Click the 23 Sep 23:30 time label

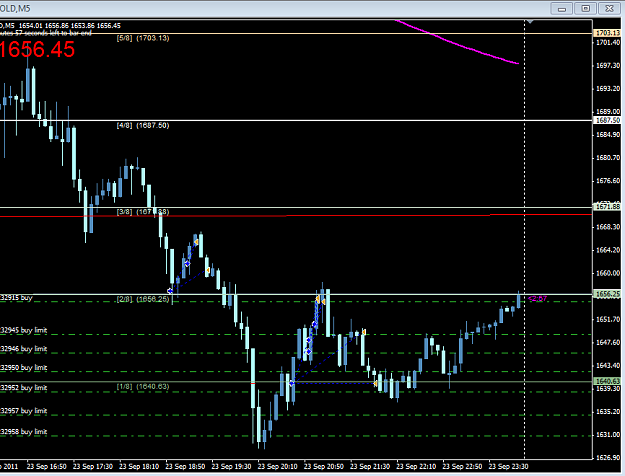point(509,466)
